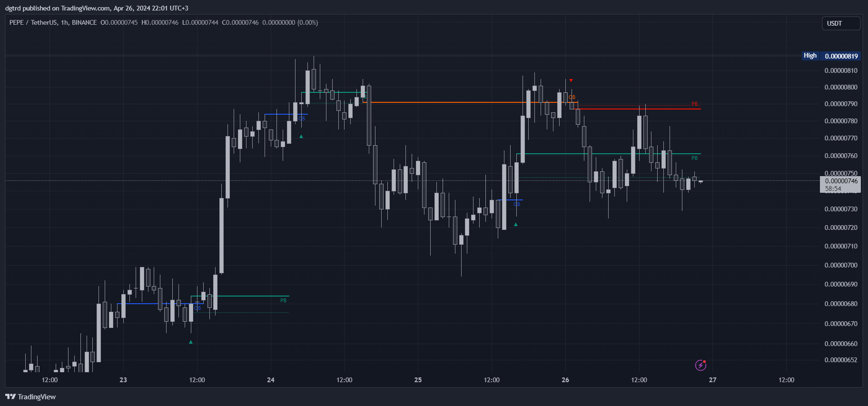Screen dimensions: 868x406
Task: Click the current price label 0.00000746
Action: (841, 181)
